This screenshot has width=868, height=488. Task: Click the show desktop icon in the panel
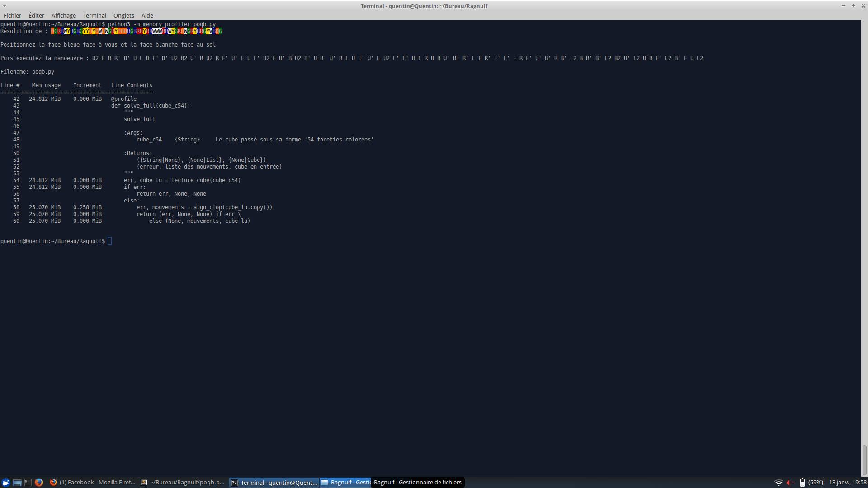point(17,482)
